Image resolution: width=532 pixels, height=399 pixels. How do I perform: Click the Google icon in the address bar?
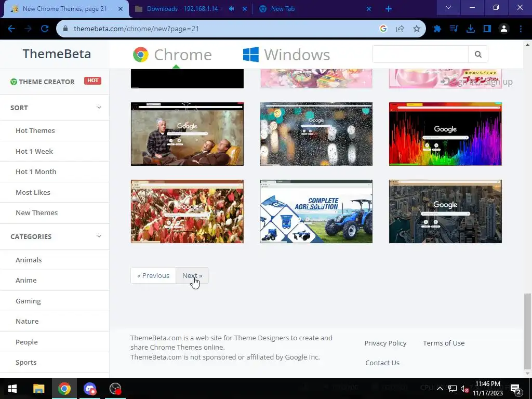click(x=383, y=29)
